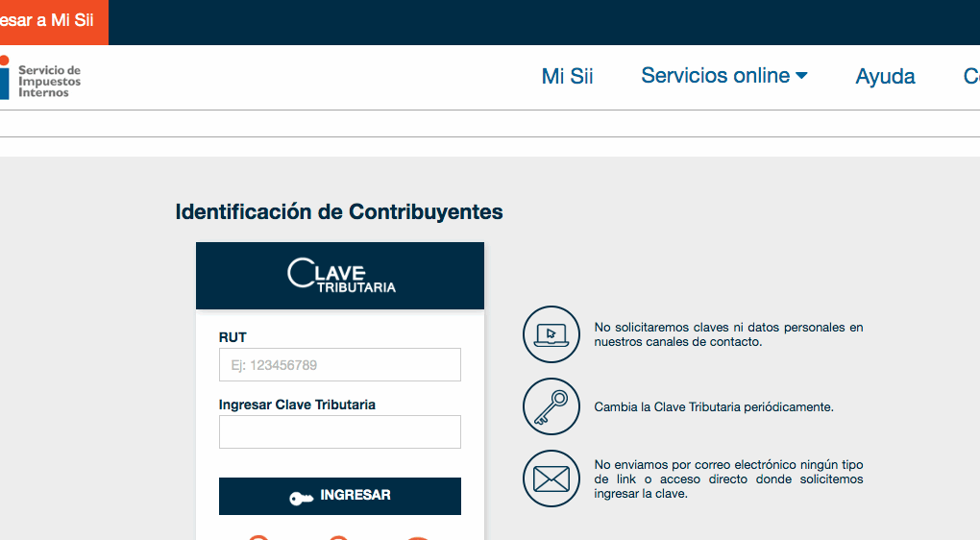Click the Identificación de Contribuyentes heading

click(x=339, y=211)
